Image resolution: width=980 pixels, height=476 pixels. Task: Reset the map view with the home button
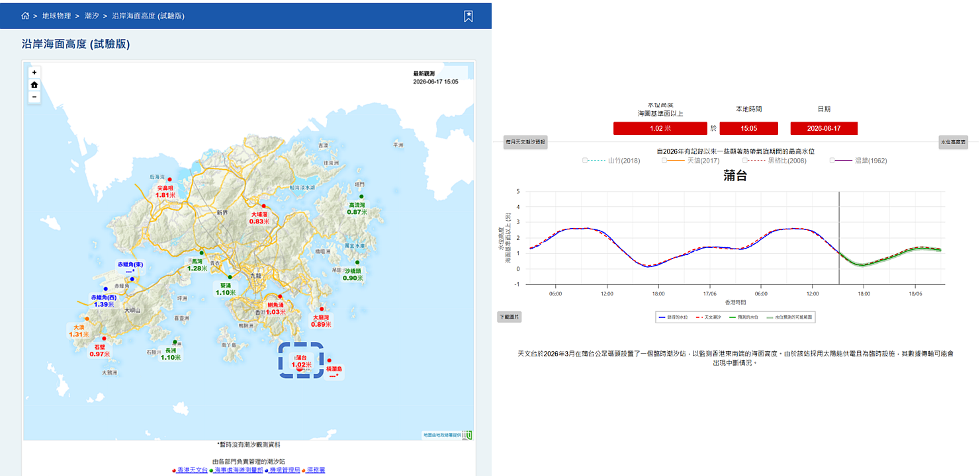34,85
